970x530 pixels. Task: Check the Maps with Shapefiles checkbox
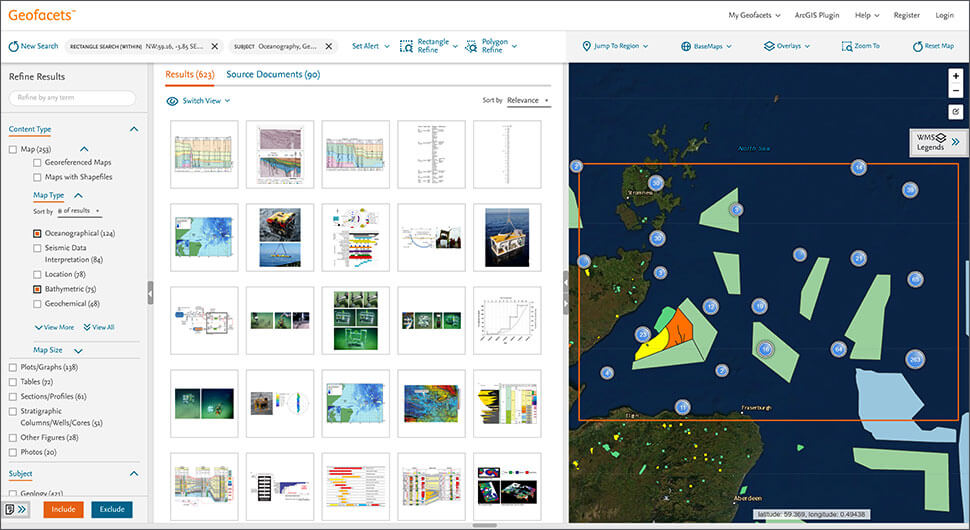(x=37, y=177)
